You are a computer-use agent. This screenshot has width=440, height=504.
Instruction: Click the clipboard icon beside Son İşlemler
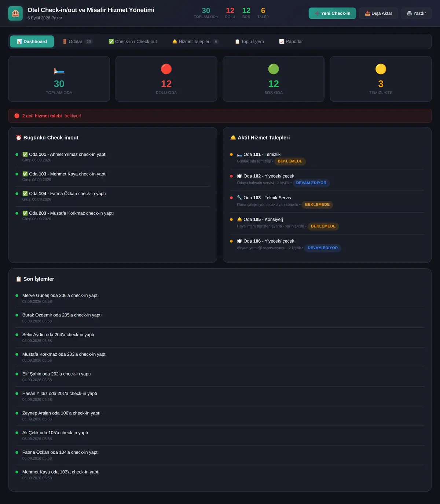pyautogui.click(x=19, y=279)
